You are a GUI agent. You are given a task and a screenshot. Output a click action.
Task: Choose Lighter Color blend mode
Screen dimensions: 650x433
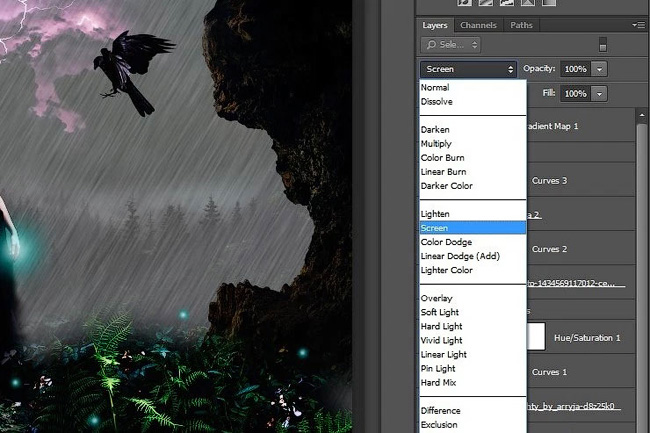pyautogui.click(x=473, y=270)
